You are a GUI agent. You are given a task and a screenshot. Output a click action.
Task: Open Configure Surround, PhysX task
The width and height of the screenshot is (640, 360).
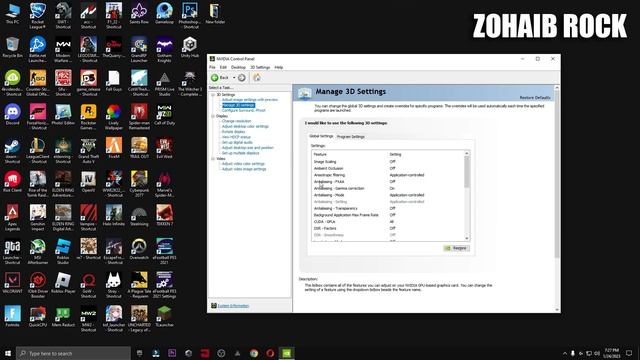coord(243,111)
